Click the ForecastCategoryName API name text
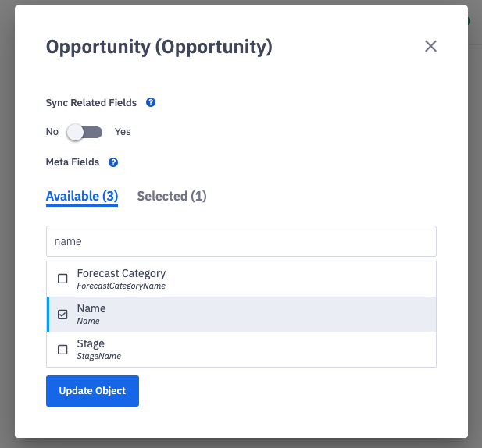The width and height of the screenshot is (482, 448). [x=121, y=286]
